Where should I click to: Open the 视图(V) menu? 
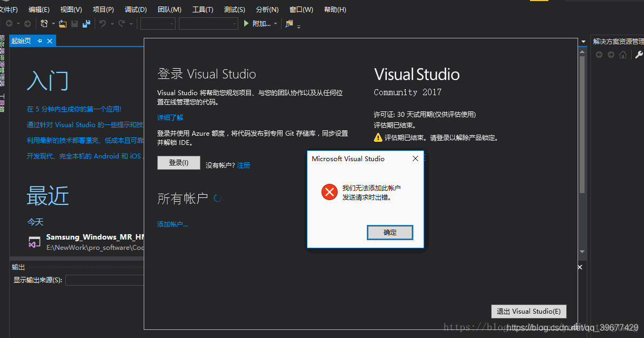pyautogui.click(x=71, y=9)
